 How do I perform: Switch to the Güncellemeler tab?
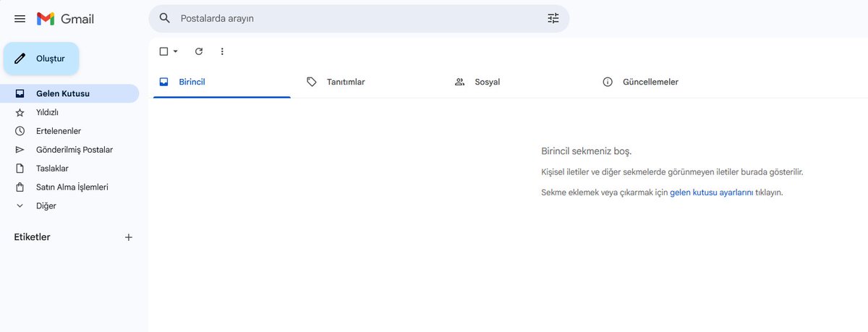[x=665, y=82]
